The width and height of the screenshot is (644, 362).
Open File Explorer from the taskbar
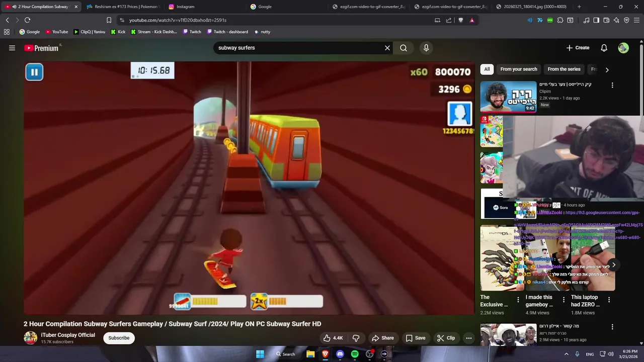310,354
